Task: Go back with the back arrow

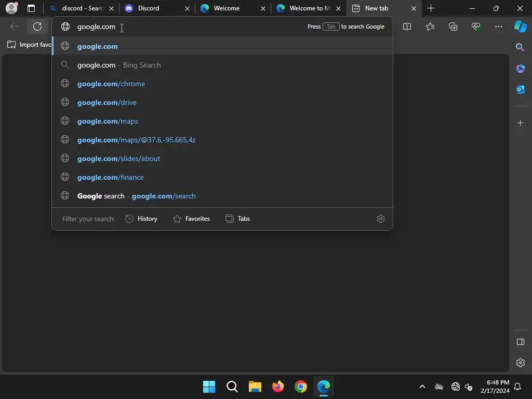Action: [x=14, y=26]
